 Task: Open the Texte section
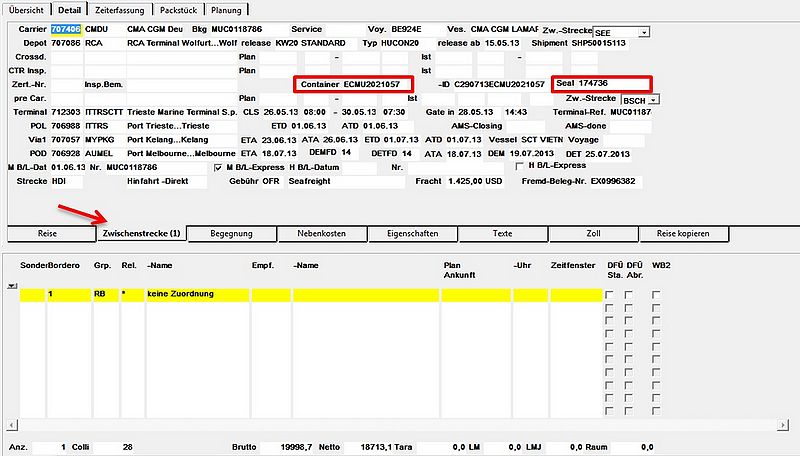(503, 234)
